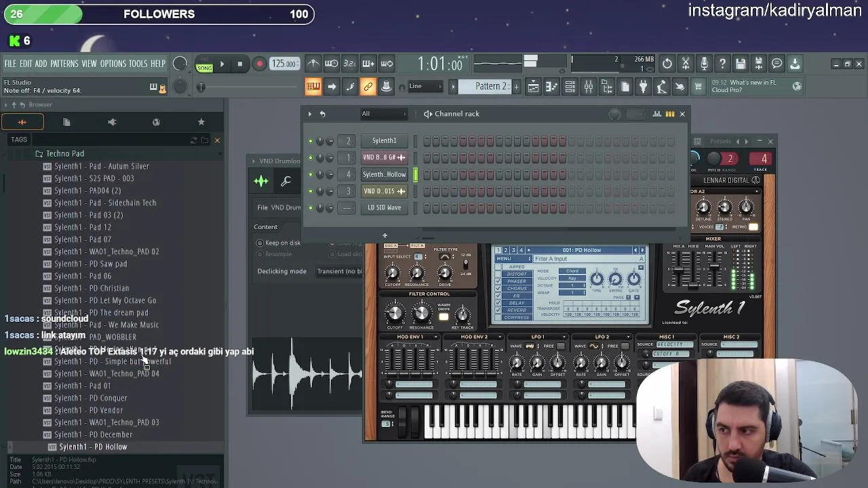This screenshot has height=488, width=868.
Task: Open the mixer view icon
Action: click(589, 87)
